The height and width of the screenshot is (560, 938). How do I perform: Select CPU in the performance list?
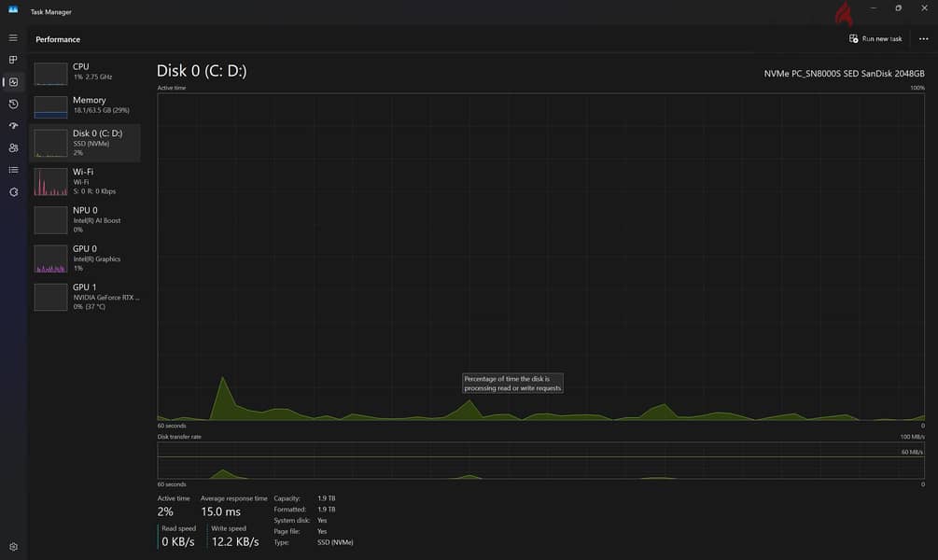click(x=85, y=73)
